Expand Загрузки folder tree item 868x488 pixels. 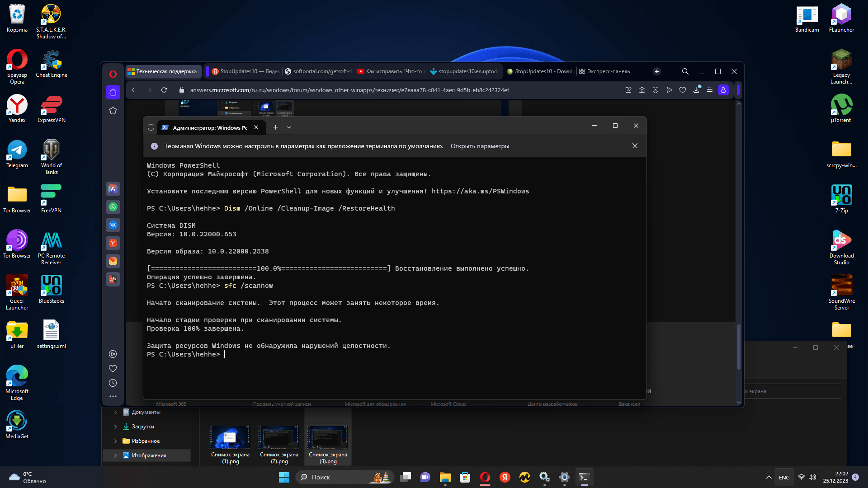(x=115, y=426)
